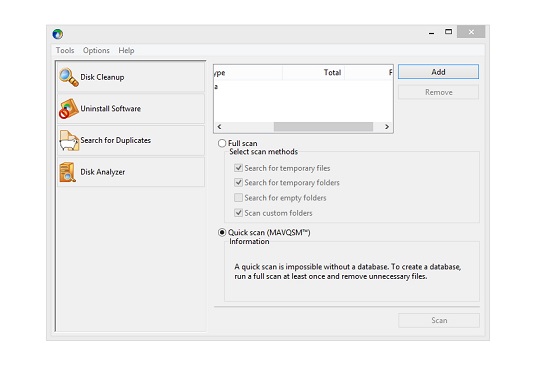The width and height of the screenshot is (550, 380).
Task: Click the Disk Analyzer icon
Action: 67,172
